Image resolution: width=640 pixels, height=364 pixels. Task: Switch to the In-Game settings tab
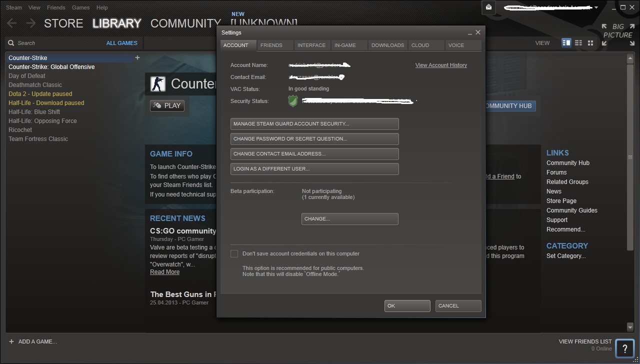point(345,45)
